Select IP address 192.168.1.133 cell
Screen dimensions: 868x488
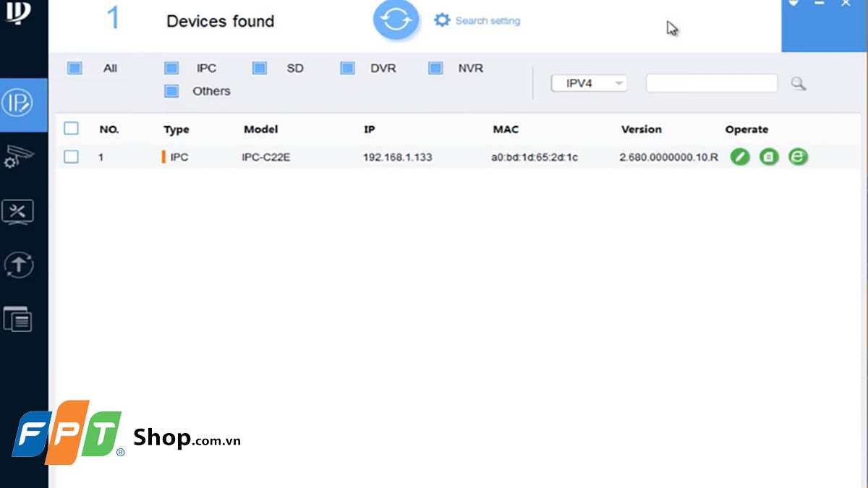pos(398,157)
